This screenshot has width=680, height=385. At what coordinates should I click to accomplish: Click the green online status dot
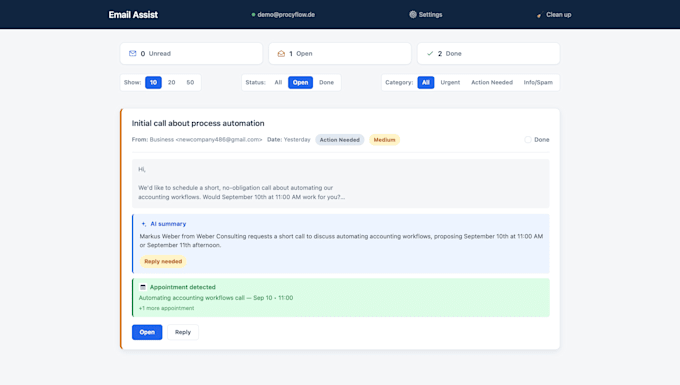point(253,15)
